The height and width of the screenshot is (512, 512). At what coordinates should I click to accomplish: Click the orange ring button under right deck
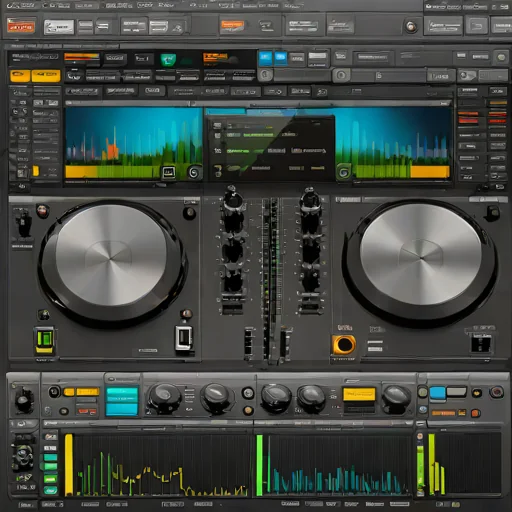pos(344,345)
